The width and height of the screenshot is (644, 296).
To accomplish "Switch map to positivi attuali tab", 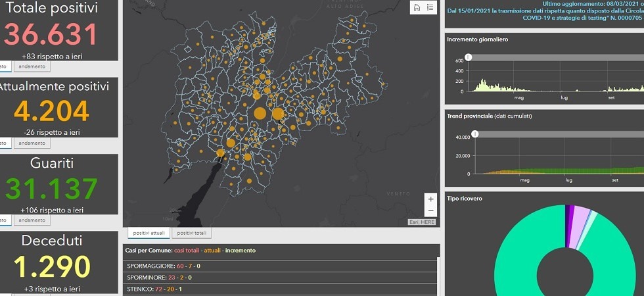I will click(x=149, y=233).
